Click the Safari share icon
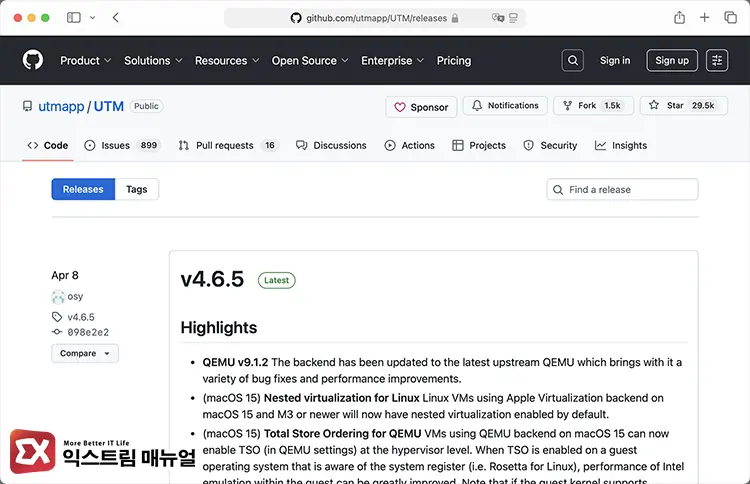This screenshot has width=750, height=484. pyautogui.click(x=679, y=18)
